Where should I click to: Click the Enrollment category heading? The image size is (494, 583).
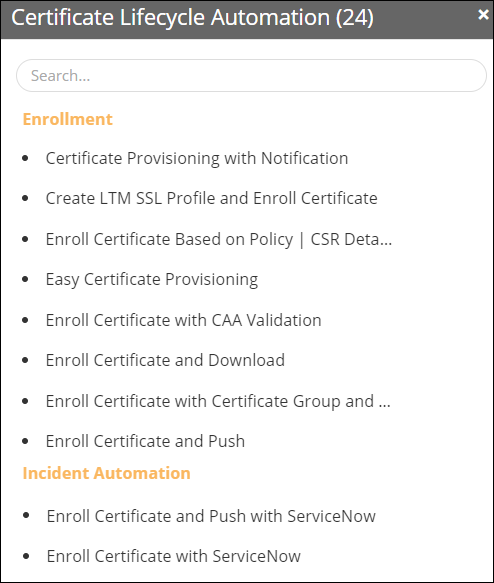click(x=67, y=119)
